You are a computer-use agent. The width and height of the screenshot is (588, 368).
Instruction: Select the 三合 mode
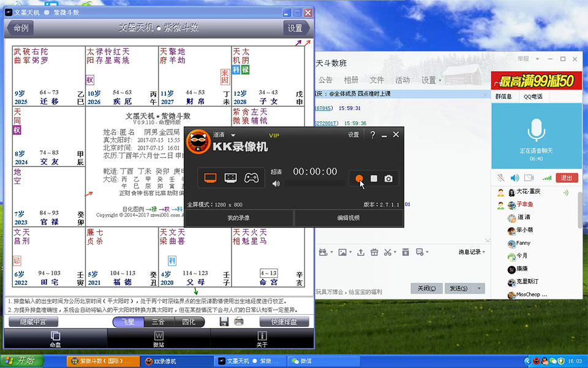pyautogui.click(x=158, y=322)
